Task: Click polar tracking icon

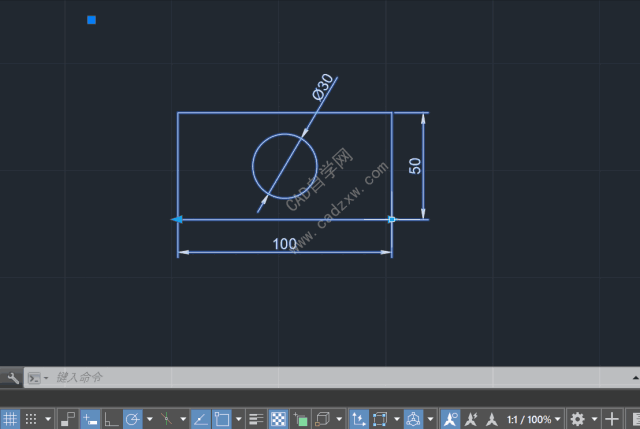Action: coord(132,419)
